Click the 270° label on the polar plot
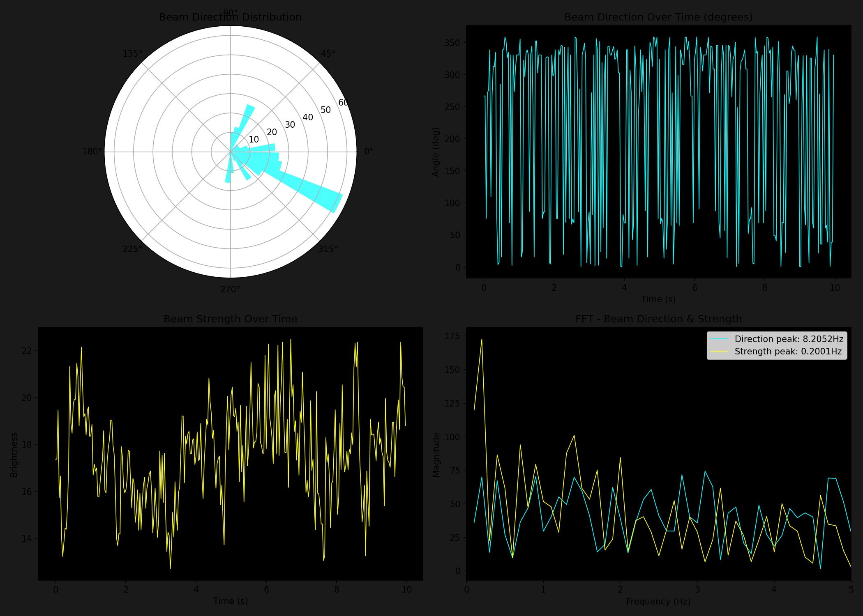The height and width of the screenshot is (616, 863). pyautogui.click(x=230, y=290)
